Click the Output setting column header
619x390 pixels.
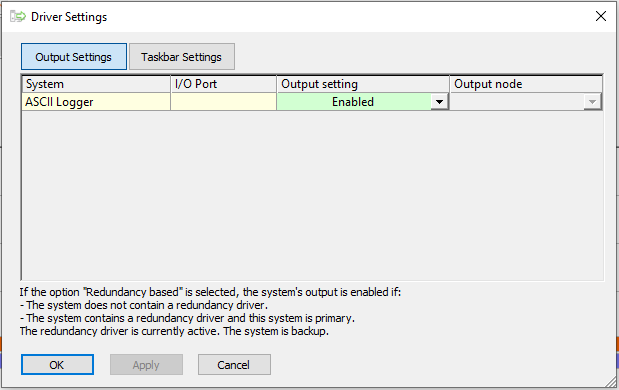click(x=363, y=84)
